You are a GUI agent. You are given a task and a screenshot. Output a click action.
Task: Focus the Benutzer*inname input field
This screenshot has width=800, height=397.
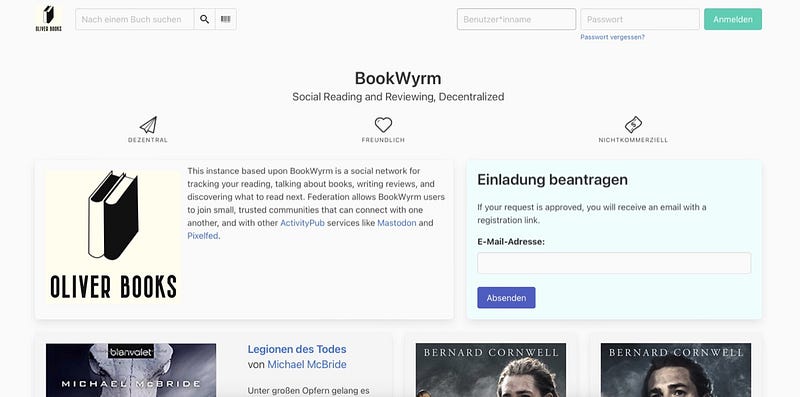click(516, 19)
